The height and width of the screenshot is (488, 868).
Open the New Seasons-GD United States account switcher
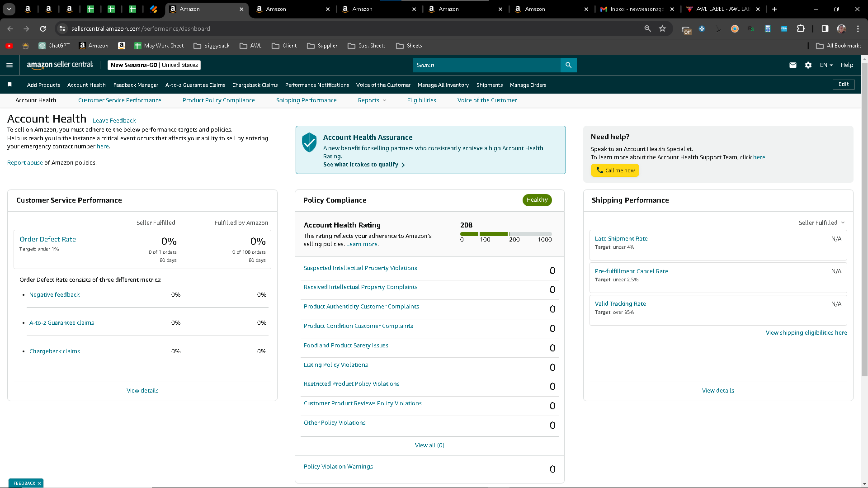tap(154, 65)
